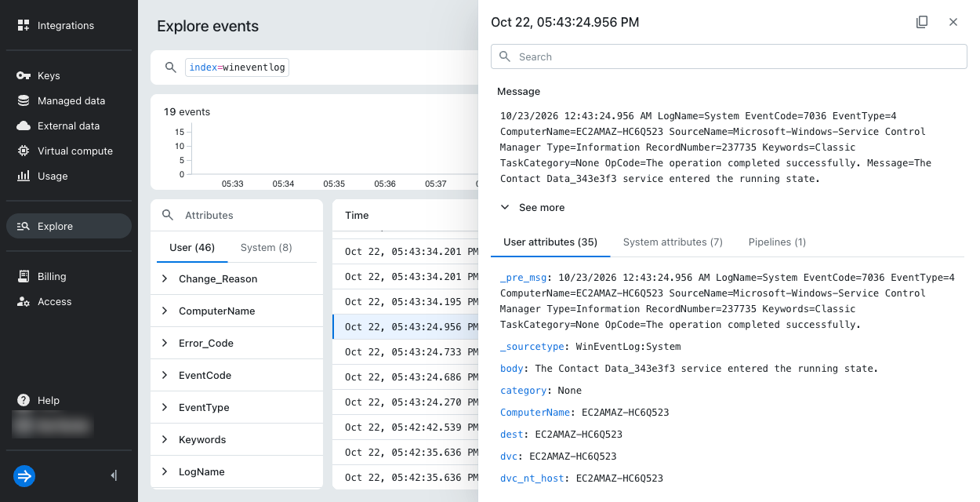Image resolution: width=980 pixels, height=502 pixels.
Task: Open the Usage page
Action: (x=69, y=176)
